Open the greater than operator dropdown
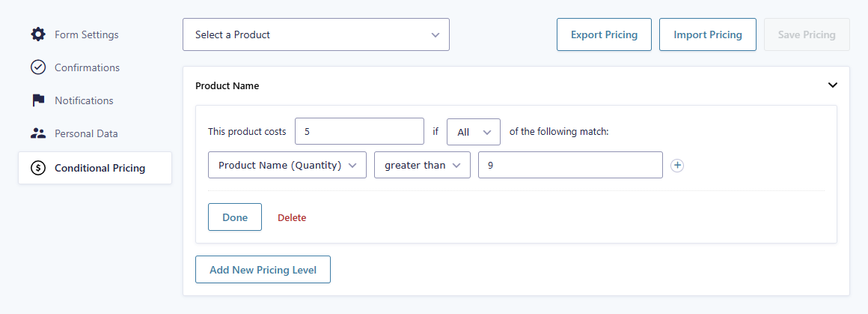 pyautogui.click(x=422, y=166)
